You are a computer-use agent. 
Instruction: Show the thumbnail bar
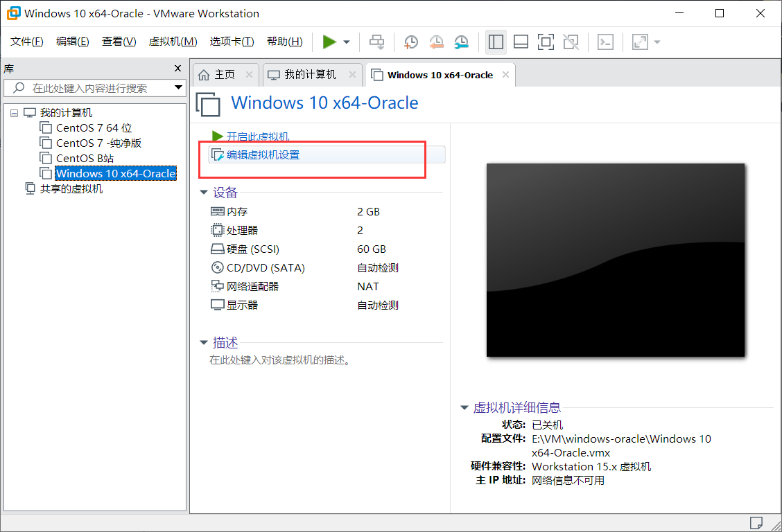(521, 42)
